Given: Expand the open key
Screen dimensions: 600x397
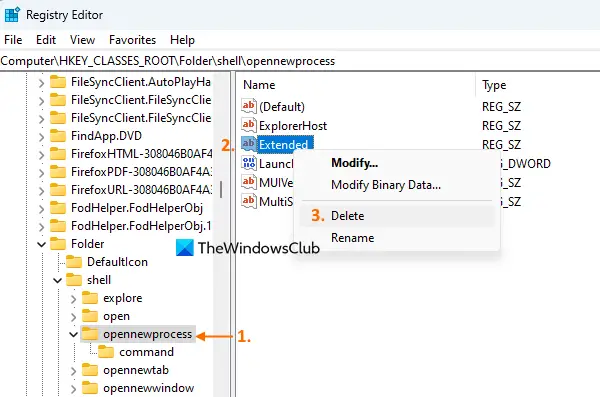Looking at the screenshot, I should [x=73, y=317].
